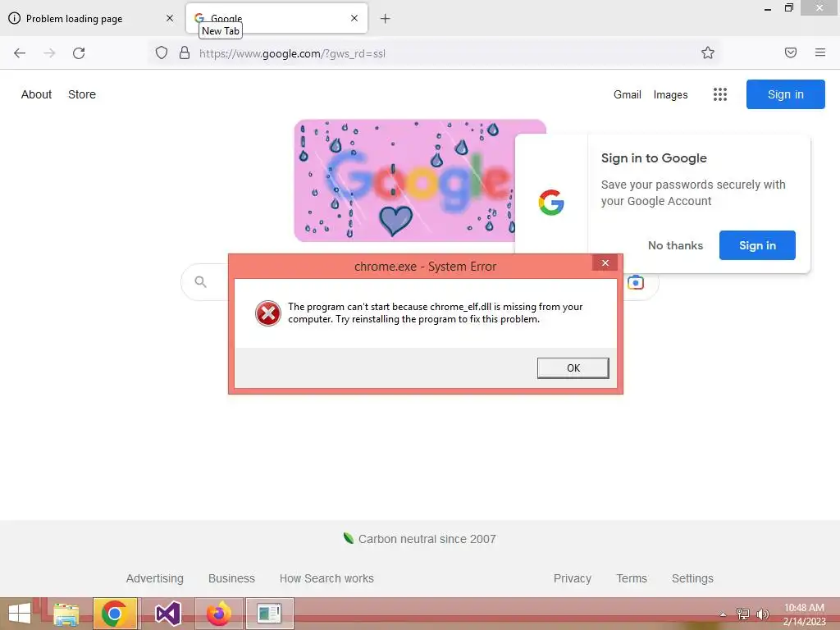Image resolution: width=840 pixels, height=630 pixels.
Task: Select the Google tab
Action: (276, 18)
